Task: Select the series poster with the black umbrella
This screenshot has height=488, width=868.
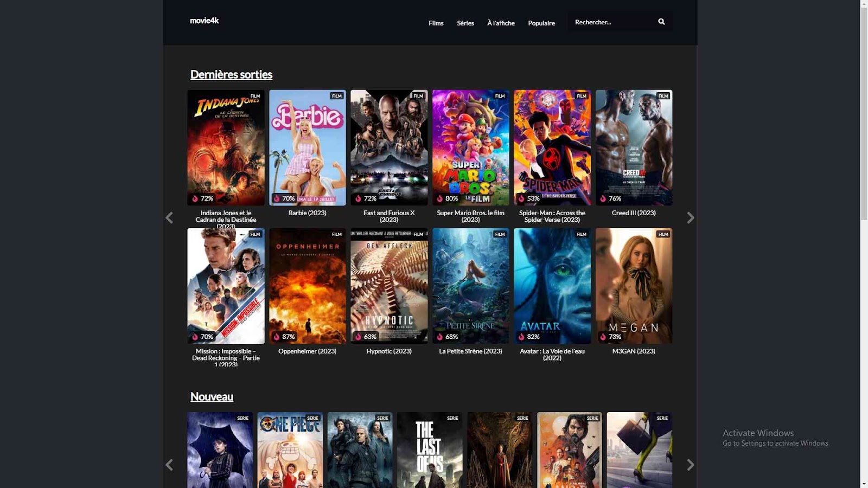Action: coord(220,450)
